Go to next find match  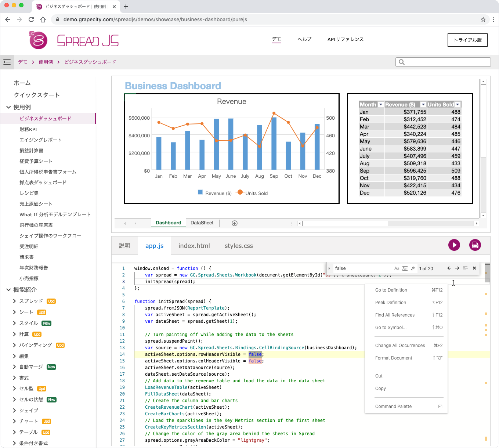click(457, 268)
